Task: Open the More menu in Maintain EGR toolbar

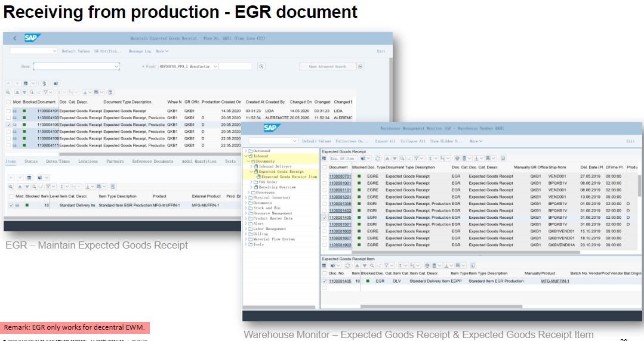Action: 162,51
